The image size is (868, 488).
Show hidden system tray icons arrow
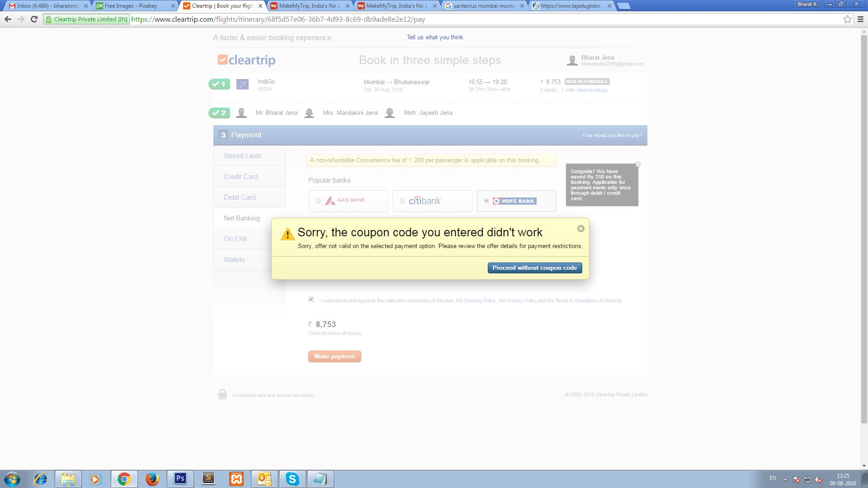785,479
